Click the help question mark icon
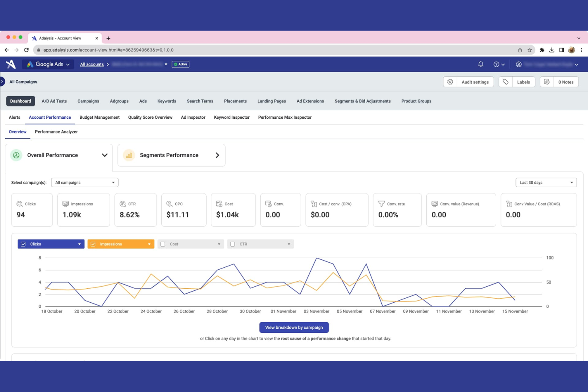 pyautogui.click(x=497, y=64)
